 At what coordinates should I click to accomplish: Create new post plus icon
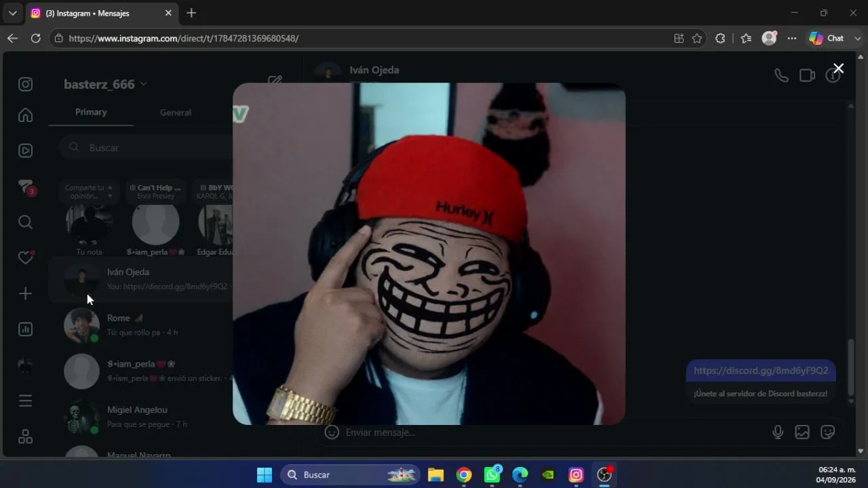pyautogui.click(x=25, y=293)
